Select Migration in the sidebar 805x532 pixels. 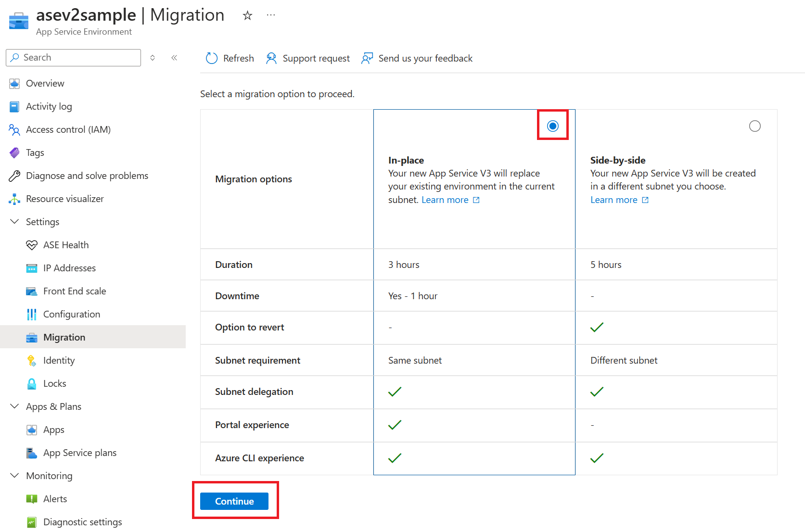(93, 337)
